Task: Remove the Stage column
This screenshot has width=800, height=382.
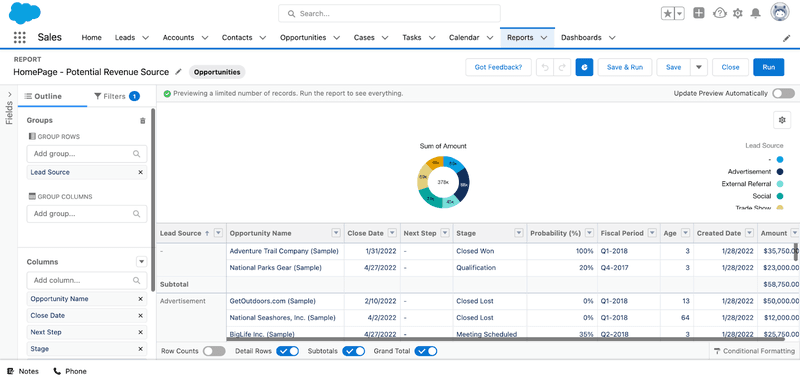Action: (140, 349)
